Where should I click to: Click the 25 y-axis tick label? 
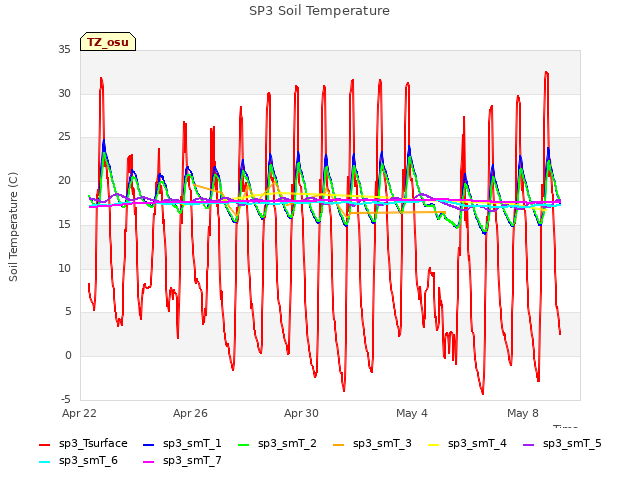point(64,137)
